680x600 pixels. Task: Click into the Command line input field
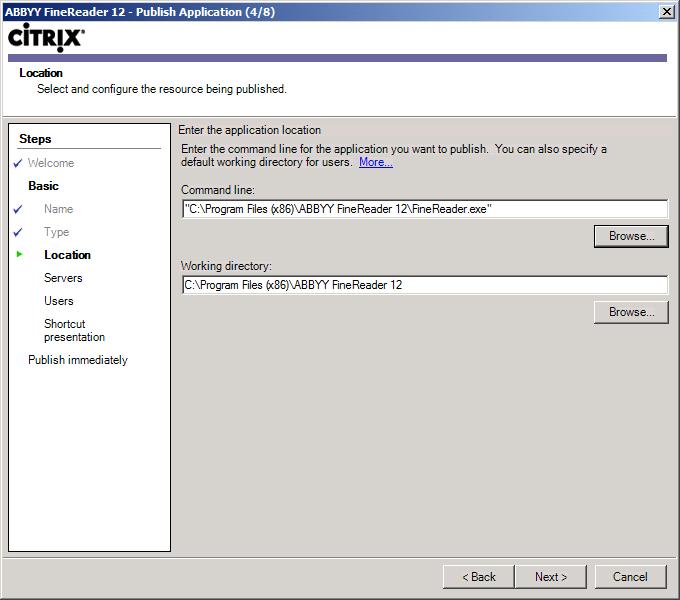[425, 209]
